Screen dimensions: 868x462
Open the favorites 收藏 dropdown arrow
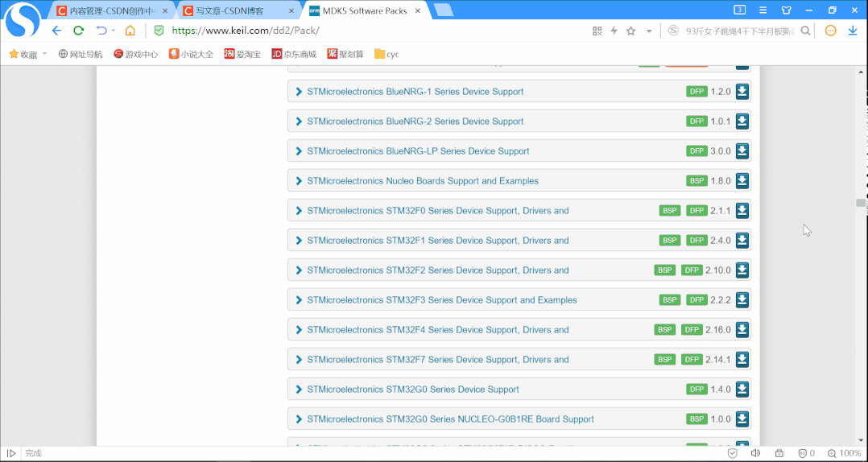click(45, 54)
